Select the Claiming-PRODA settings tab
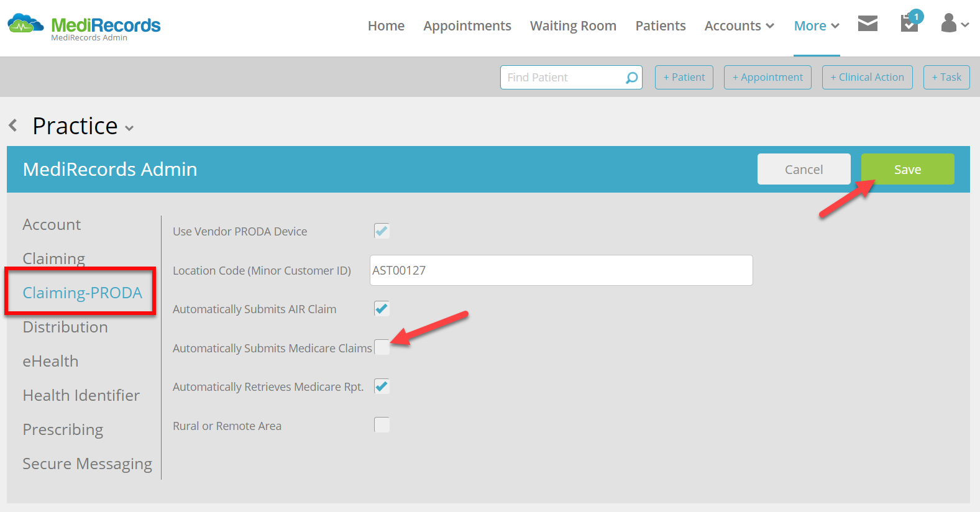The width and height of the screenshot is (980, 512). [82, 293]
